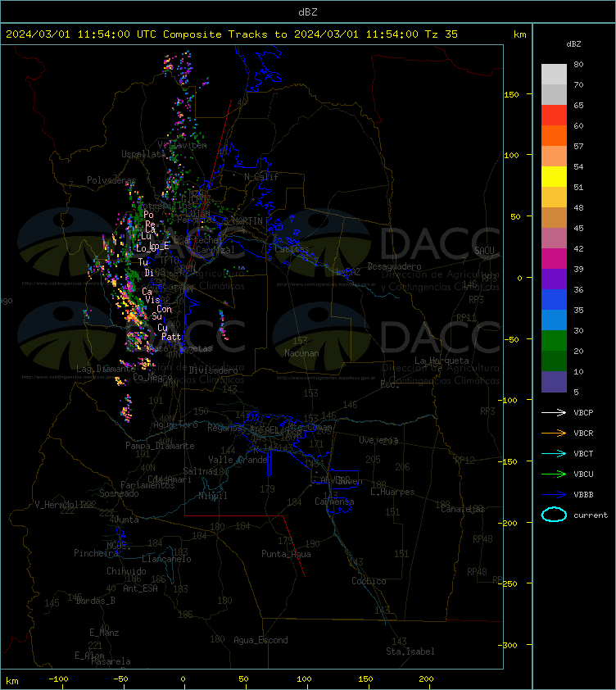Click the VBCP legend label
The width and height of the screenshot is (616, 690).
click(x=583, y=413)
